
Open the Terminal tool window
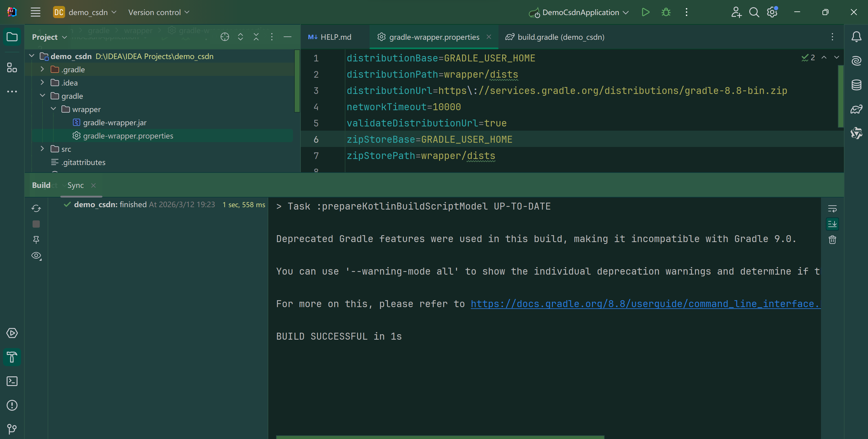point(12,381)
